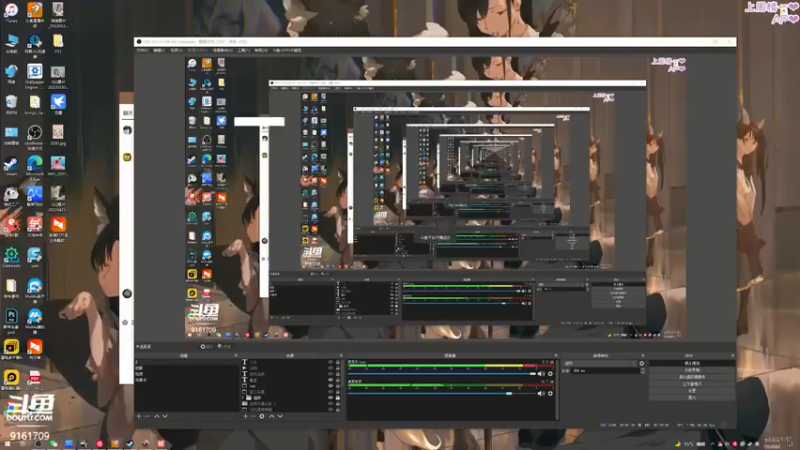Click the 开始录制 start recording button
The width and height of the screenshot is (800, 450).
(692, 370)
